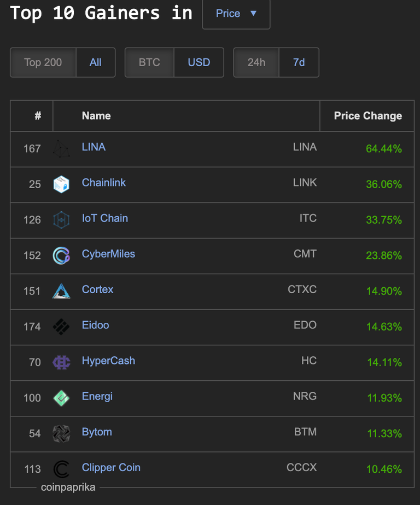Open the Eidoo coin link
The width and height of the screenshot is (420, 505).
tap(96, 325)
